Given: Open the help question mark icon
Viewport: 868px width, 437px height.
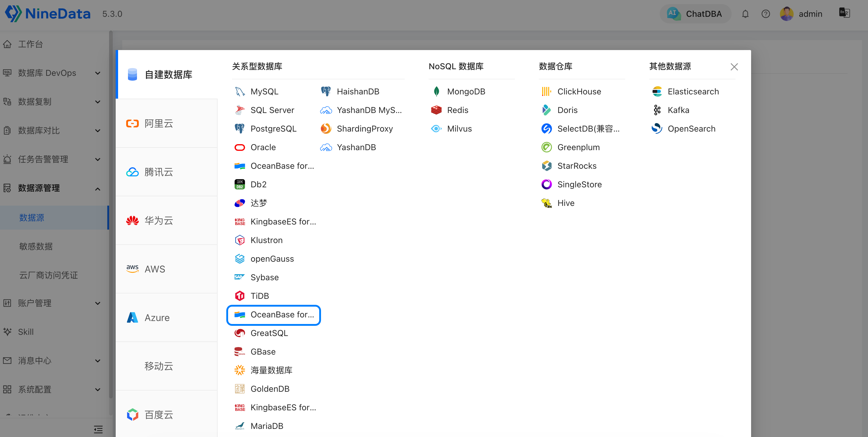Looking at the screenshot, I should tap(765, 14).
